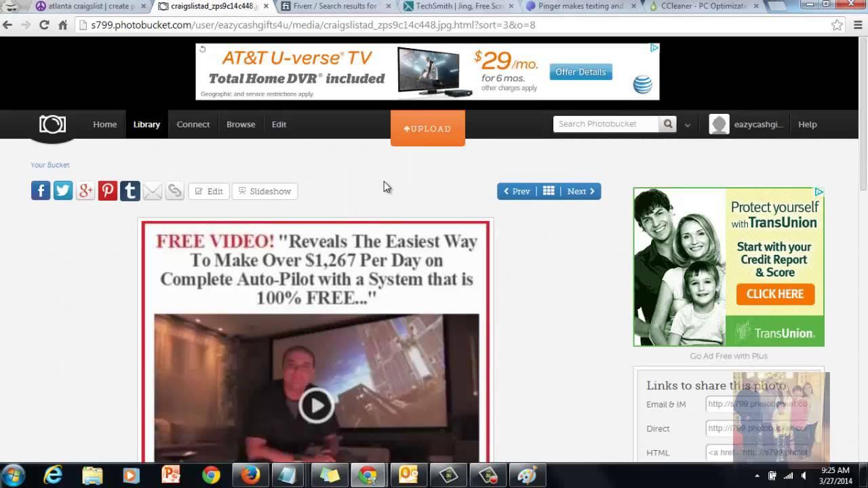Go to the Prev photo
Screen dimensions: 868x488
coord(517,191)
